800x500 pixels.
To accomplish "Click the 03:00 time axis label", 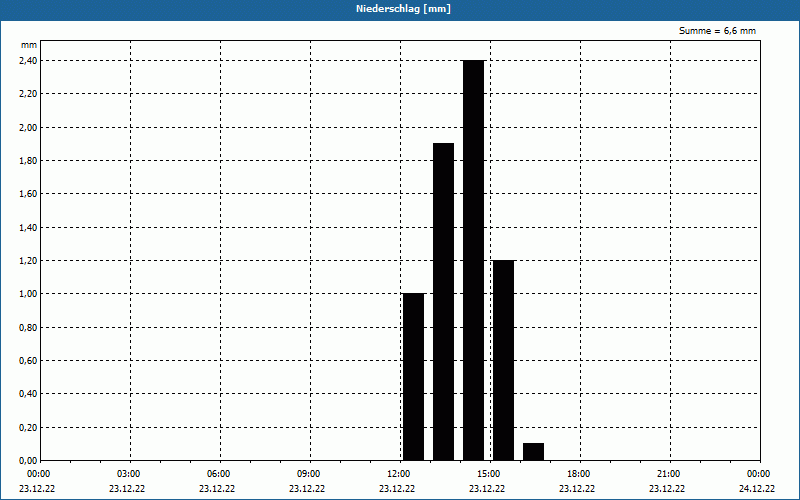I will 129,474.
